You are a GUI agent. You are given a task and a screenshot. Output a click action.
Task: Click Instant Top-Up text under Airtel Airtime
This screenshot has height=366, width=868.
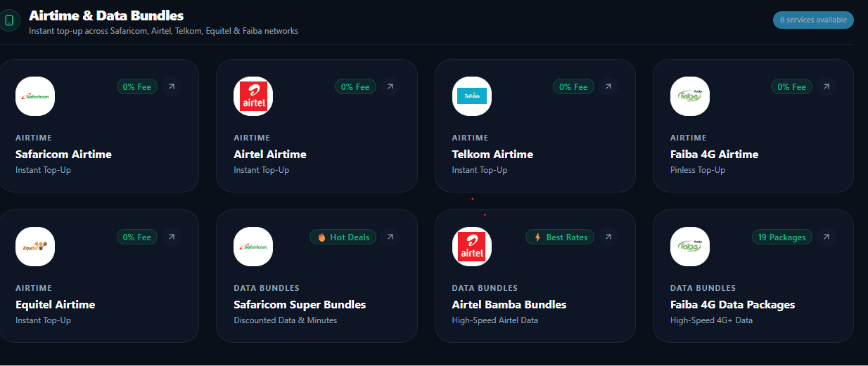pos(261,170)
